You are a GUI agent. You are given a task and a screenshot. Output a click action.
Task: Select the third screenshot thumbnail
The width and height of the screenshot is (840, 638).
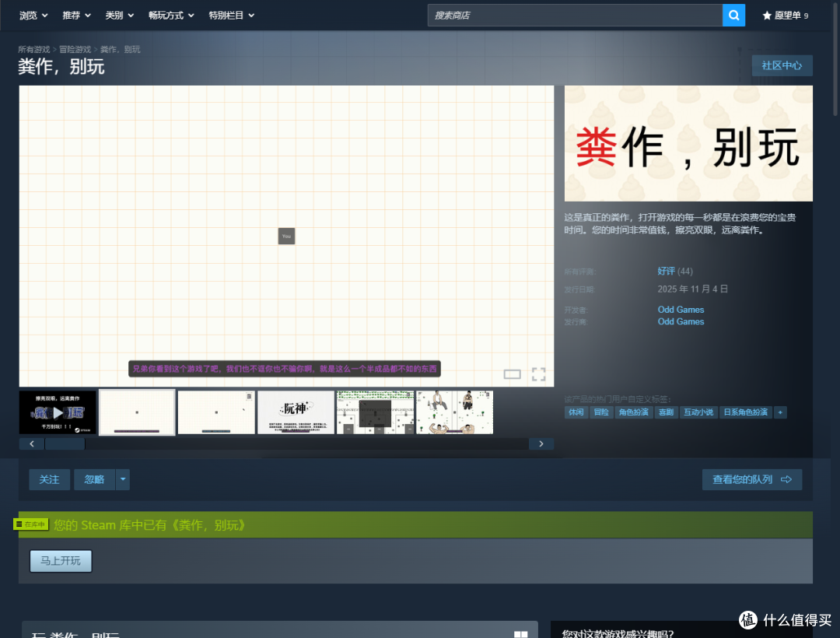(216, 412)
